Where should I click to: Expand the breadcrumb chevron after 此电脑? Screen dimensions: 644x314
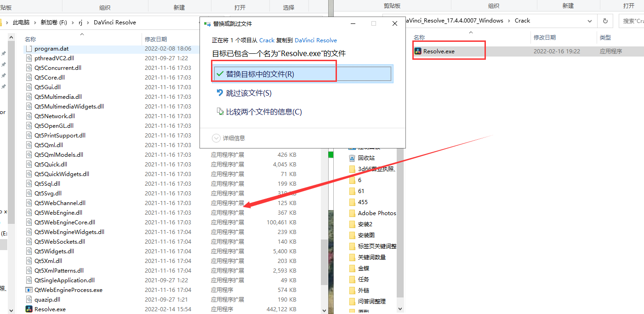point(35,23)
